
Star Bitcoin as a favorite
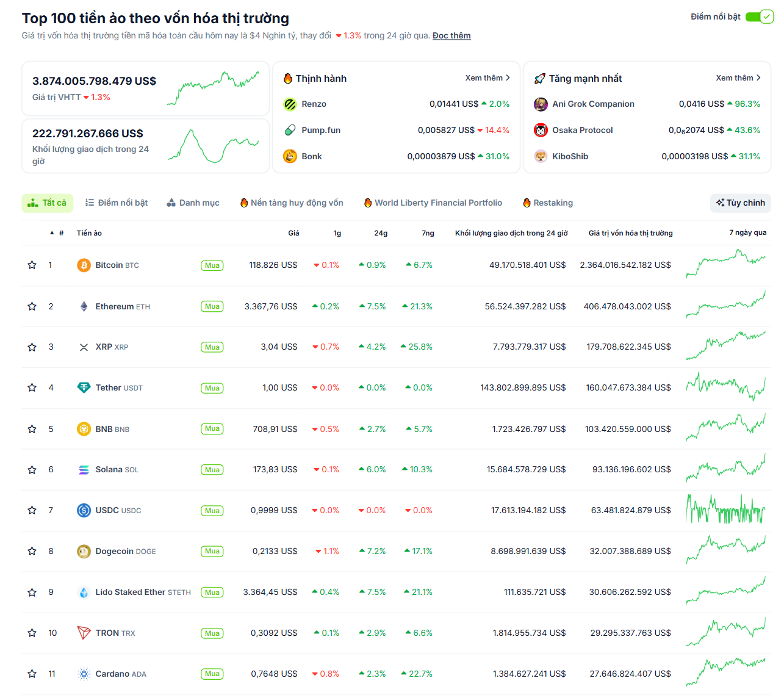point(32,265)
